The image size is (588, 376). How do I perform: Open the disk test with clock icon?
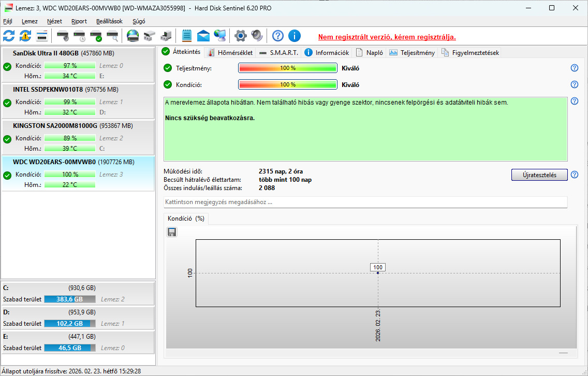click(80, 36)
